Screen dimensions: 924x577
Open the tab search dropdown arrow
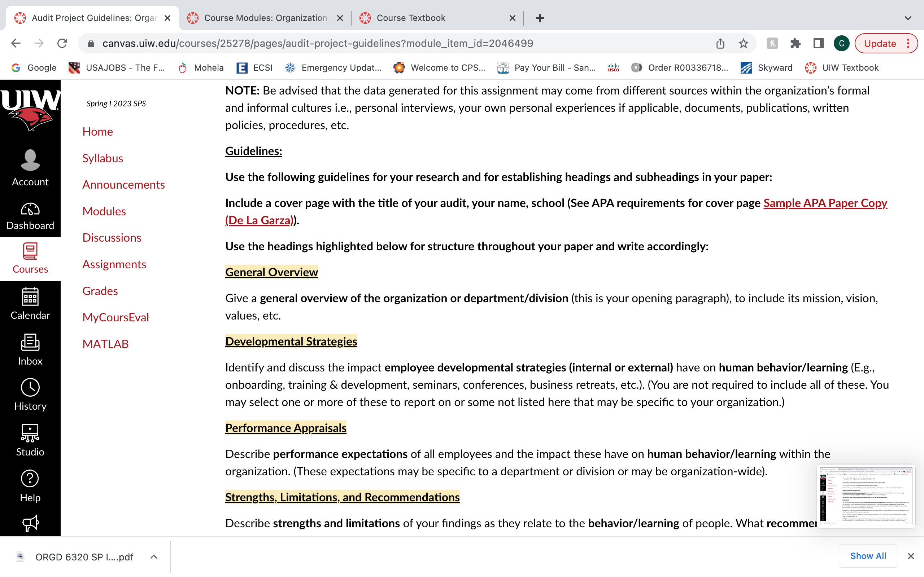tap(908, 18)
